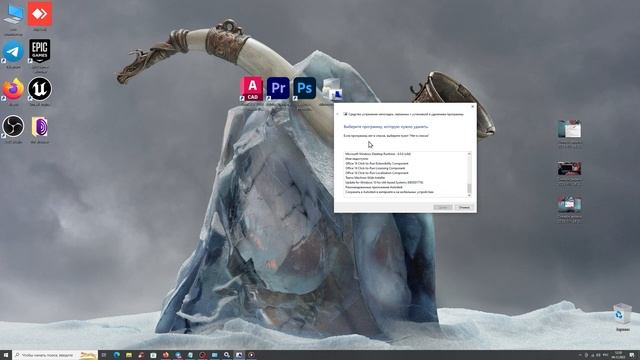Viewport: 640px width, 360px height.
Task: Launch the Unreal Engine desktop shortcut
Action: (40, 89)
